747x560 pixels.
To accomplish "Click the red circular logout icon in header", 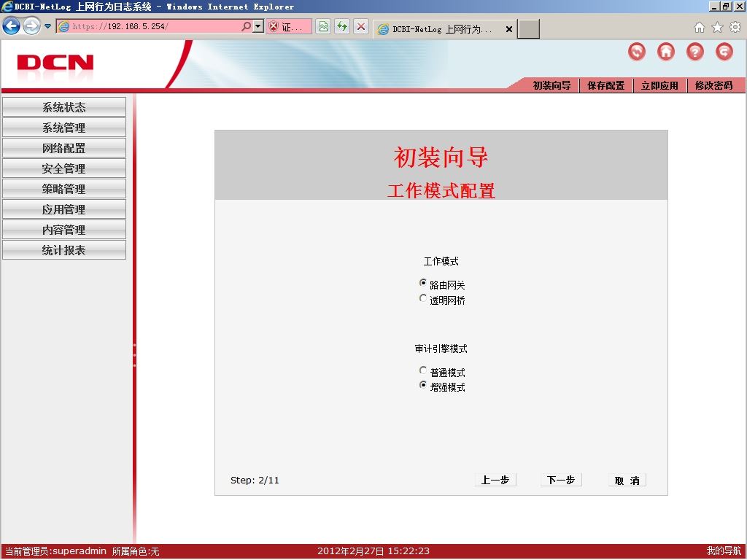I will (x=724, y=52).
